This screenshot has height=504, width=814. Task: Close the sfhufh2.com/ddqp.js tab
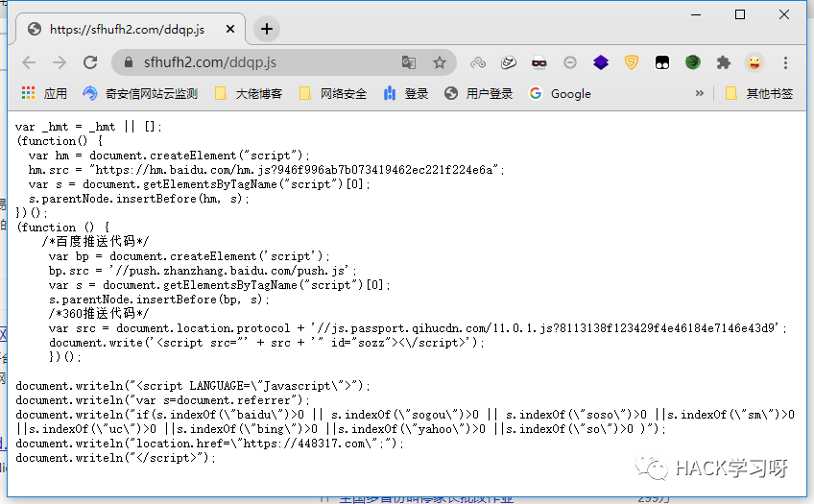(x=230, y=29)
